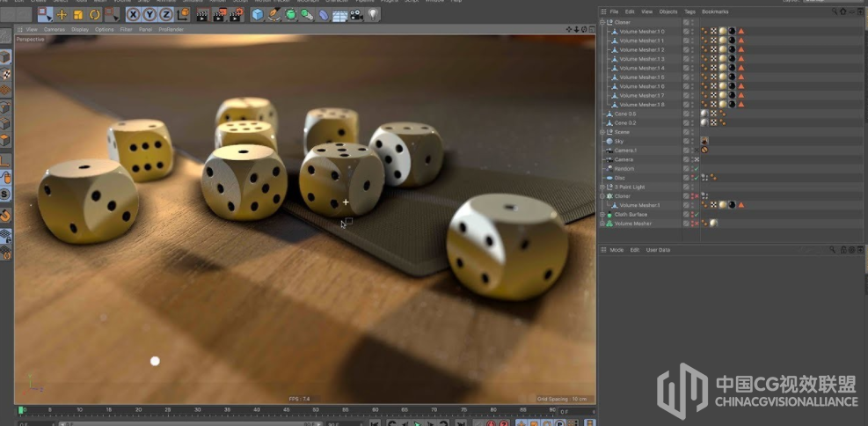Open Attribute Manager Mode menu
This screenshot has height=426, width=868.
[616, 250]
